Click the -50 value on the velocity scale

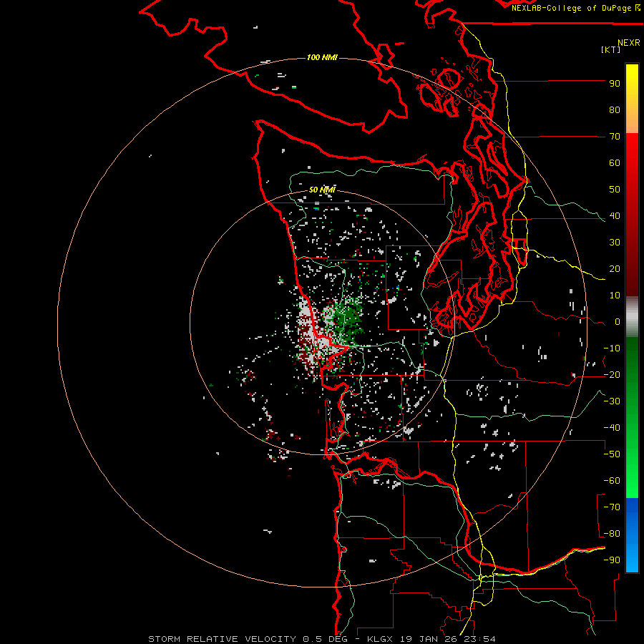coord(612,454)
